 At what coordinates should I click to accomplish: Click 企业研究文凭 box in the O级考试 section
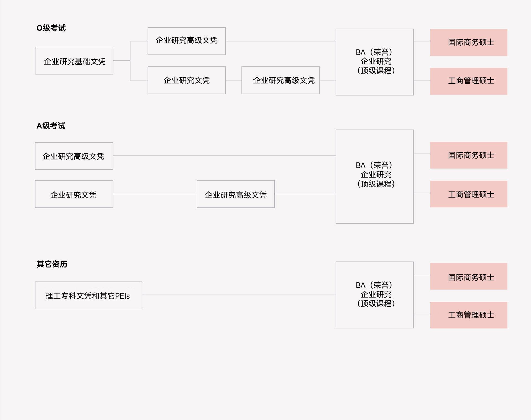click(187, 80)
